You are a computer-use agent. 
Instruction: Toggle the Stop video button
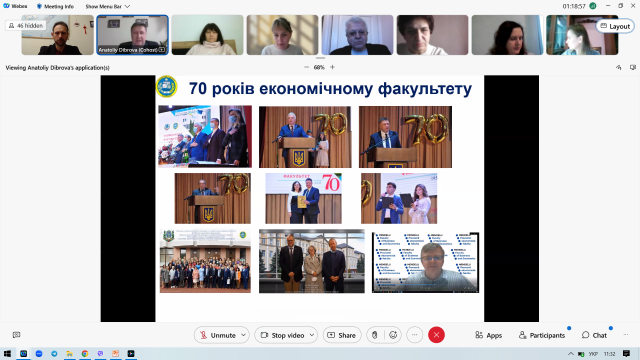tap(283, 335)
